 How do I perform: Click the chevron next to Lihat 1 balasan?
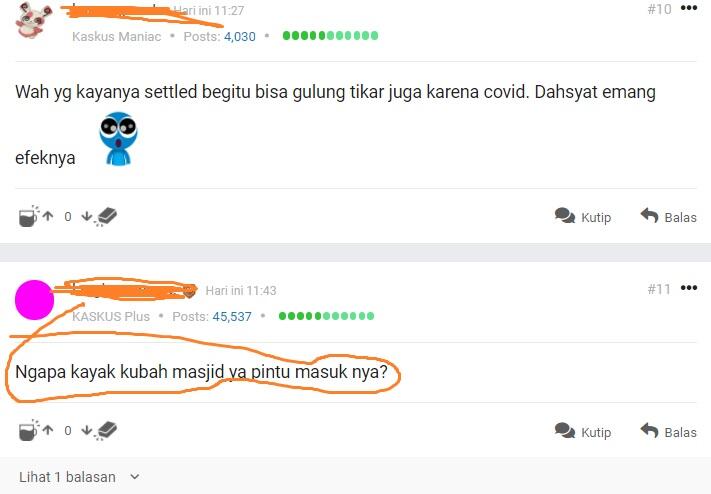tap(134, 477)
